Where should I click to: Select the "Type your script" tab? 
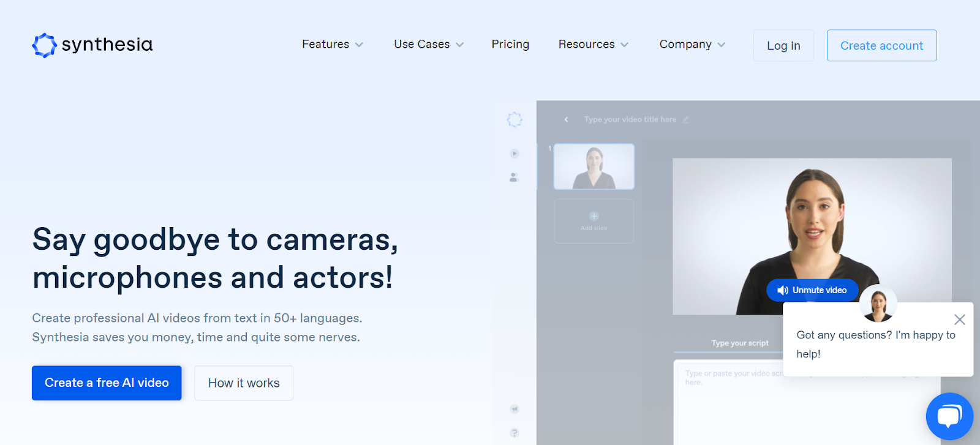coord(740,343)
